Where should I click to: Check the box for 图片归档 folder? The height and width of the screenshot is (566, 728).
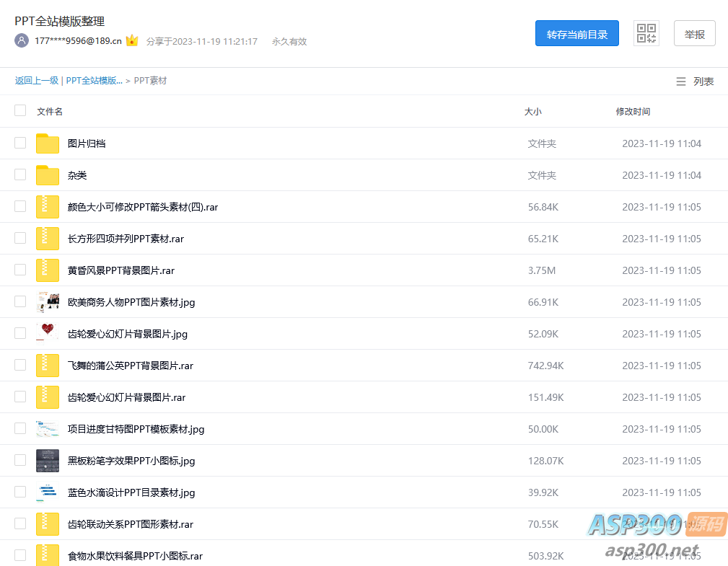(x=20, y=143)
